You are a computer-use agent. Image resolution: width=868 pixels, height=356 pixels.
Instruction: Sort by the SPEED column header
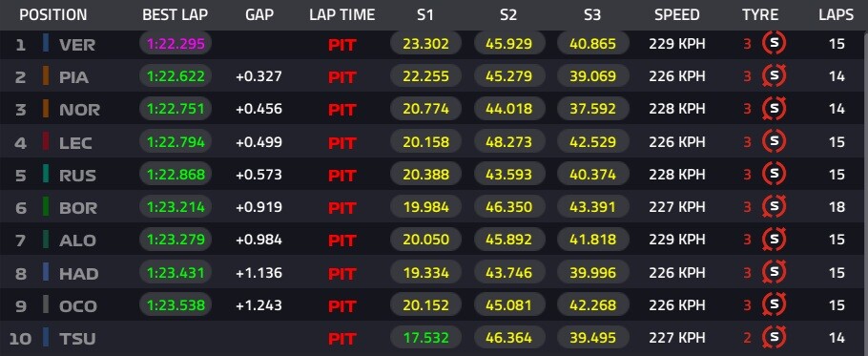[677, 15]
